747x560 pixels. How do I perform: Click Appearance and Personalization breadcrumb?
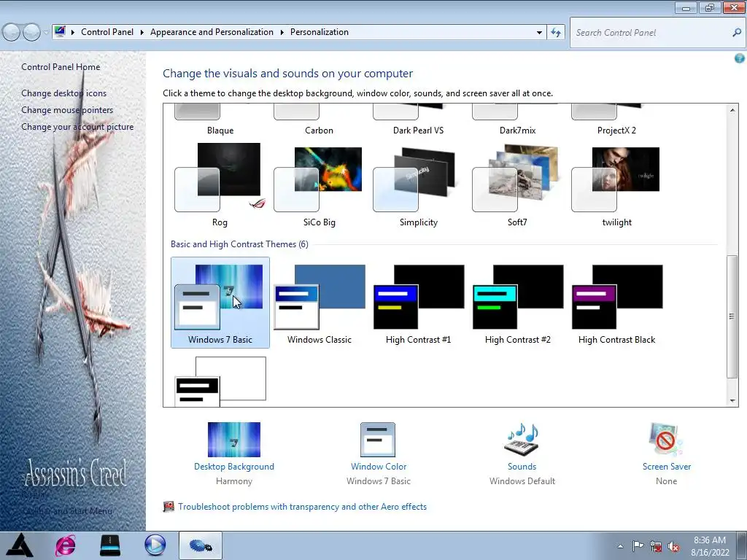212,32
